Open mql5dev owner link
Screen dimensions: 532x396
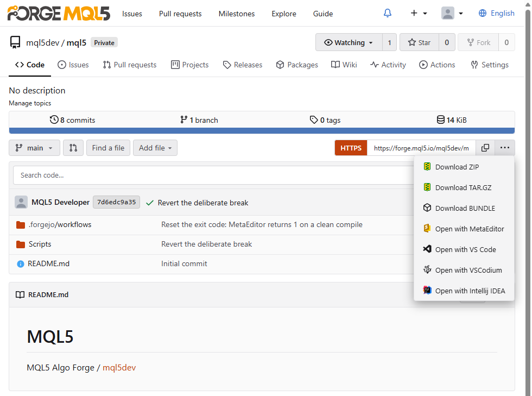(x=42, y=43)
